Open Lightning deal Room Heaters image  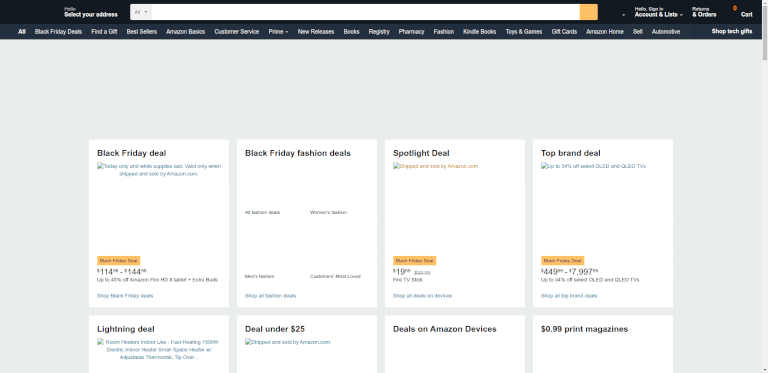click(159, 350)
